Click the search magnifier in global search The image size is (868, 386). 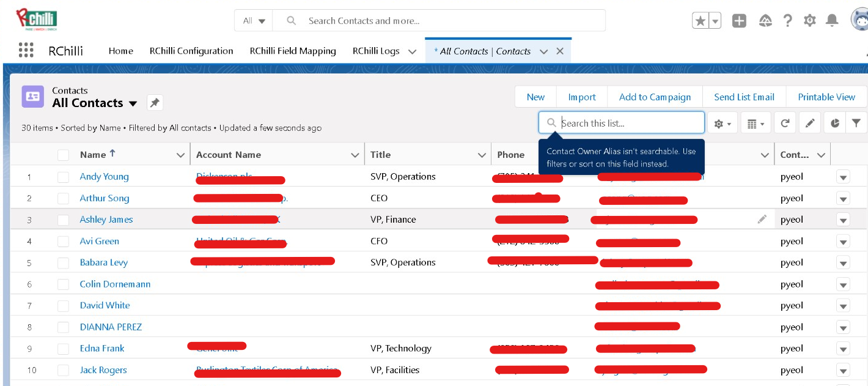[x=292, y=21]
